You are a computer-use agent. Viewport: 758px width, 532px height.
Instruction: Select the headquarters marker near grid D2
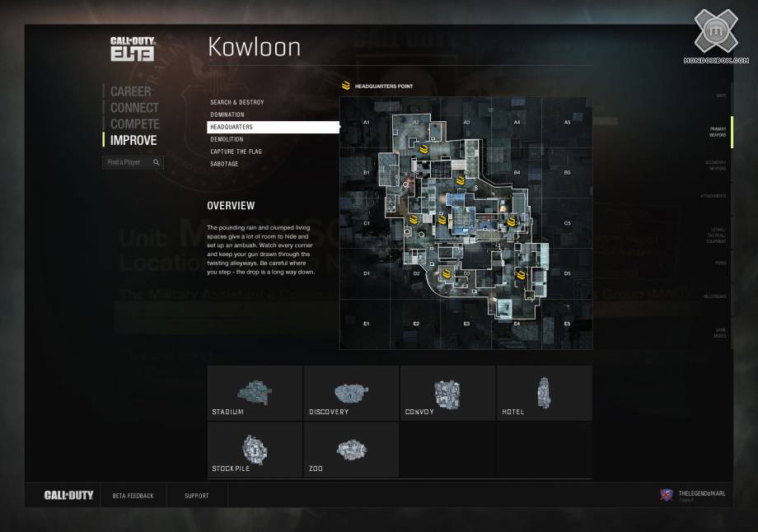point(447,273)
